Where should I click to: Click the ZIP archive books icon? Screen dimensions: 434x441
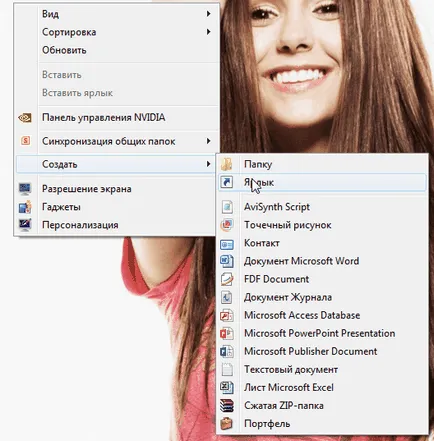coord(227,405)
